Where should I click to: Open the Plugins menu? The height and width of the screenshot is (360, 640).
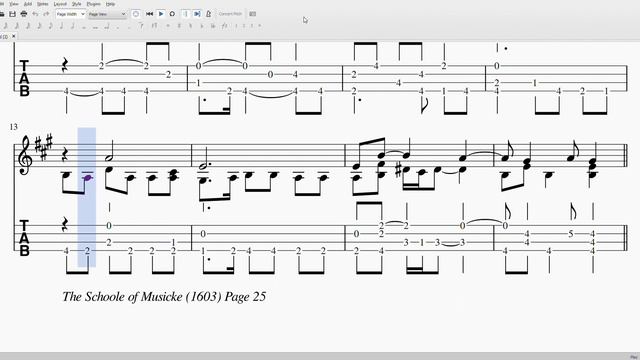93,4
